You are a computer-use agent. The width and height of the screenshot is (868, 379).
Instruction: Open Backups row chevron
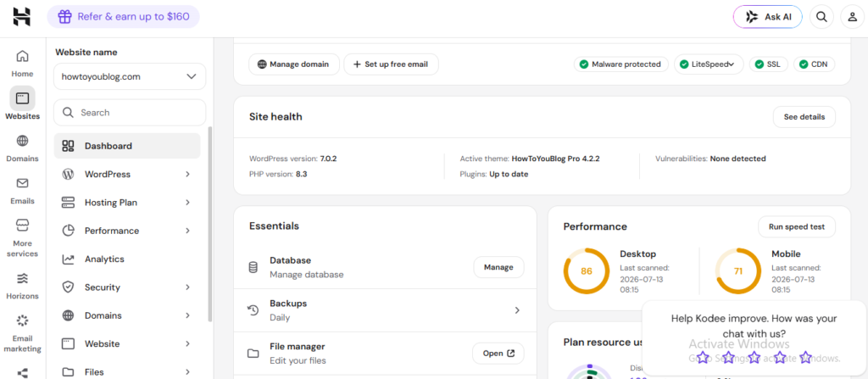517,310
